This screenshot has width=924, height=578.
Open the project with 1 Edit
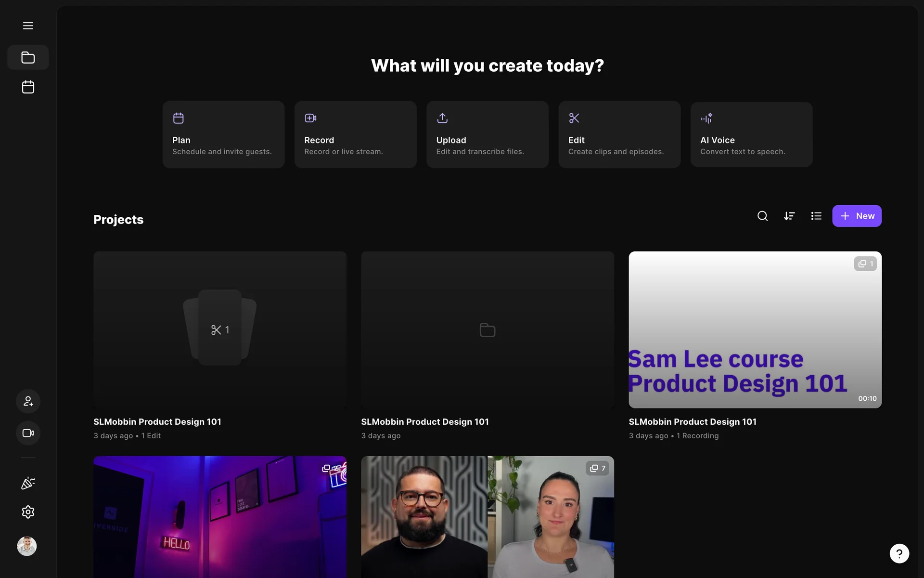tap(220, 330)
